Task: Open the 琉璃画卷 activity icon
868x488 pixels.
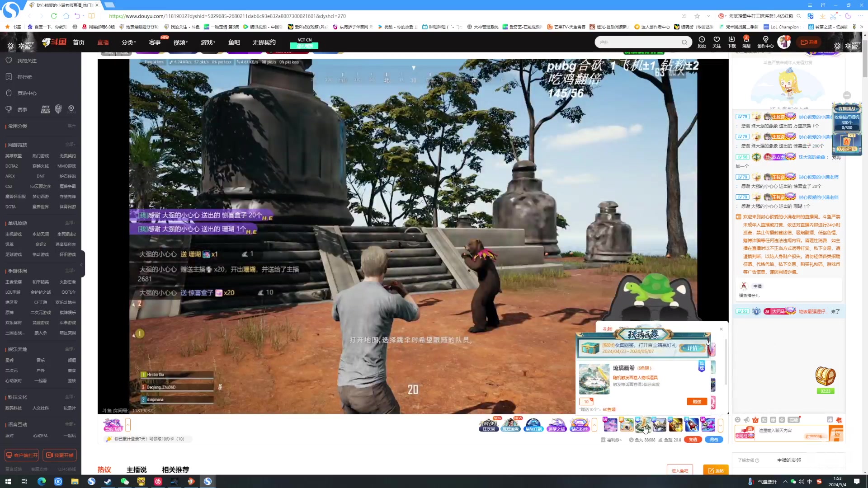Action: 511,425
